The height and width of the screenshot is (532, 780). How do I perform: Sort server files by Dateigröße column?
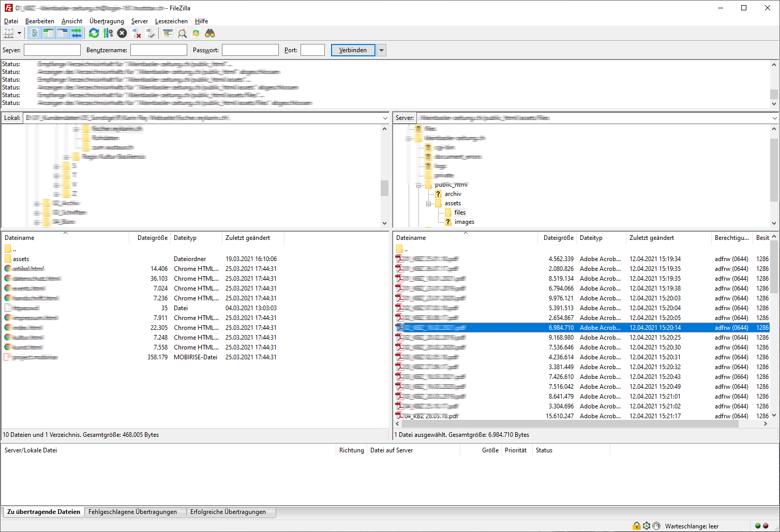pyautogui.click(x=558, y=238)
